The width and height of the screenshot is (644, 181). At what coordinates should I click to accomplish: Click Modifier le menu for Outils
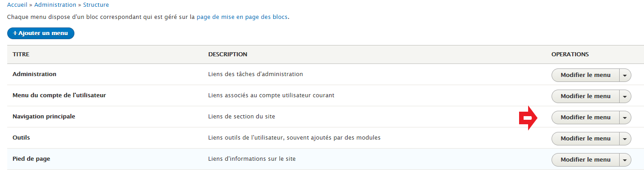click(x=585, y=139)
